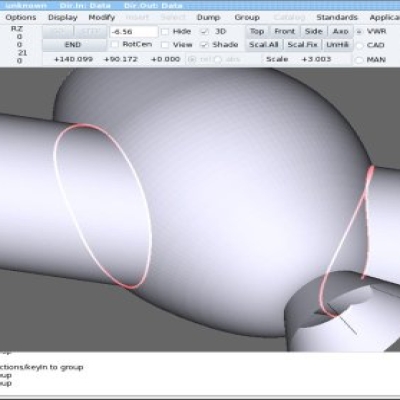Select the CAD radio button

359,46
